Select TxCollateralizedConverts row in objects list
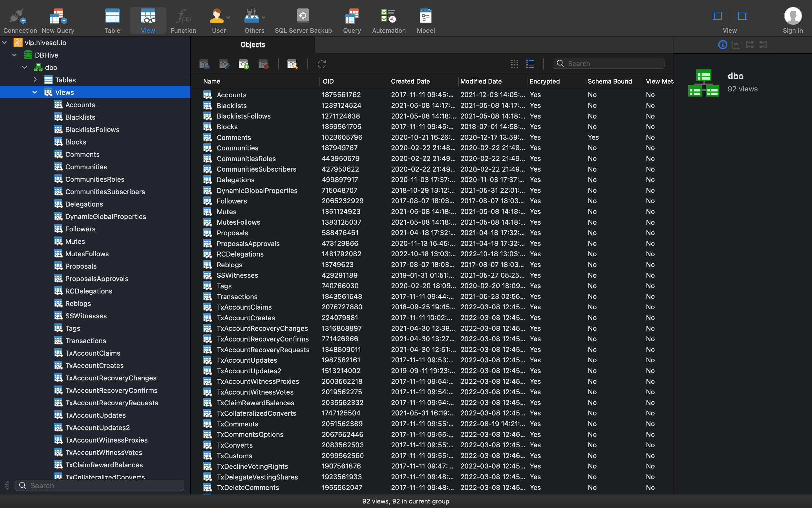Image resolution: width=812 pixels, height=508 pixels. coord(433,413)
